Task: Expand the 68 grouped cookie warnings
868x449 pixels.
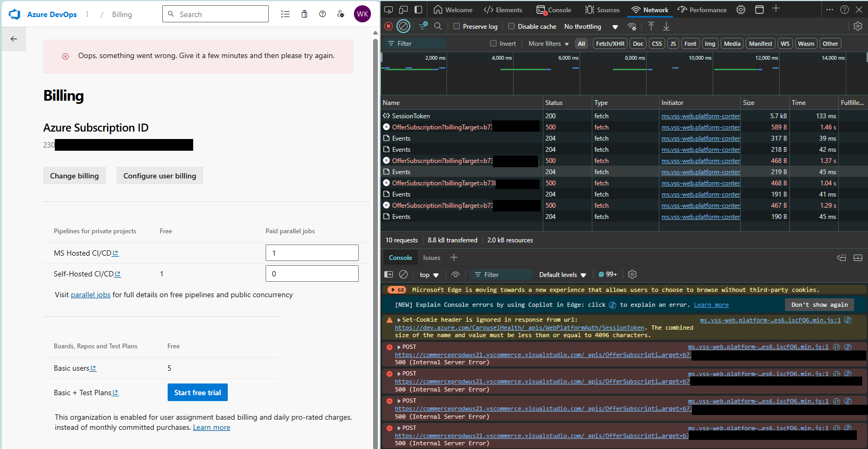Action: [397, 290]
